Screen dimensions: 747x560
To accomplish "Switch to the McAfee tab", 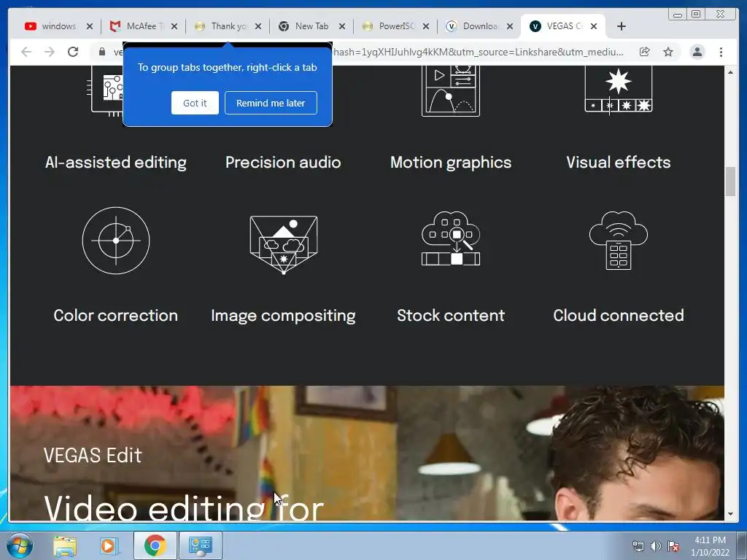I will coord(143,26).
